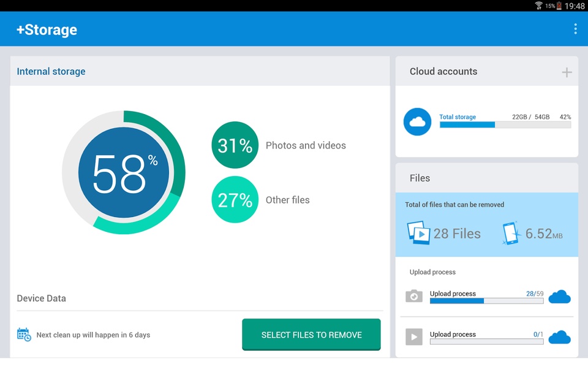Screen dimensions: 588x368
Task: Tap the "28 Files" count
Action: (x=457, y=234)
